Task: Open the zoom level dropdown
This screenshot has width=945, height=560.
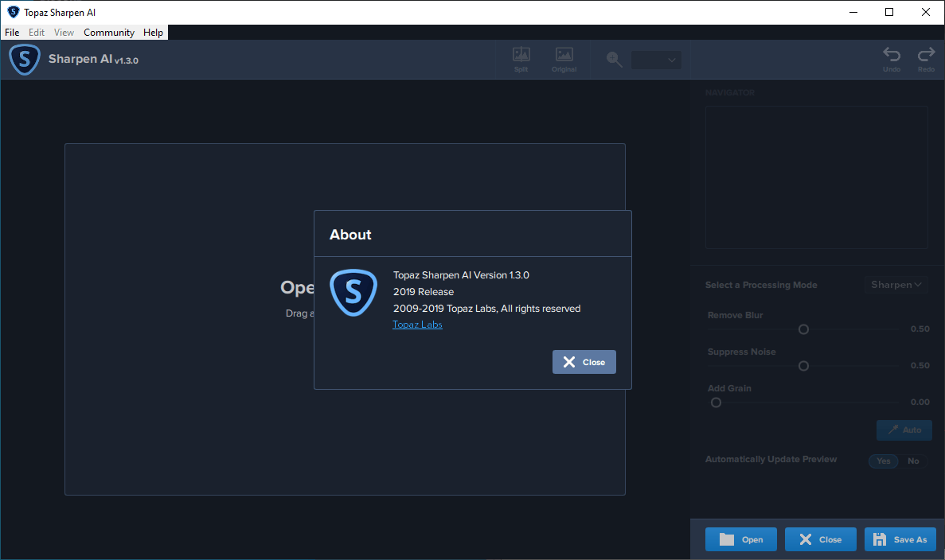Action: click(x=656, y=60)
